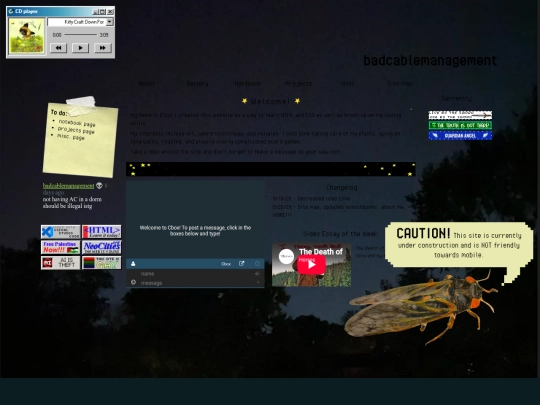Open the Gallery page
540x405 pixels.
point(197,83)
